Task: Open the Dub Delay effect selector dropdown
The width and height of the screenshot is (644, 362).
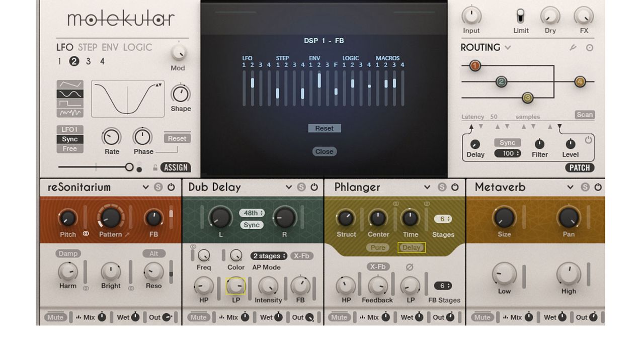Action: 288,187
